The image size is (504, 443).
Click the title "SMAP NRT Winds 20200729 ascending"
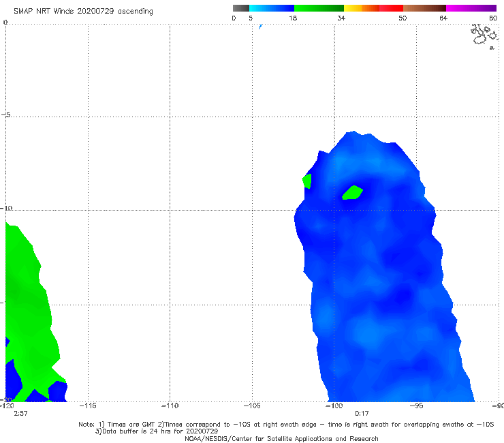click(x=83, y=12)
